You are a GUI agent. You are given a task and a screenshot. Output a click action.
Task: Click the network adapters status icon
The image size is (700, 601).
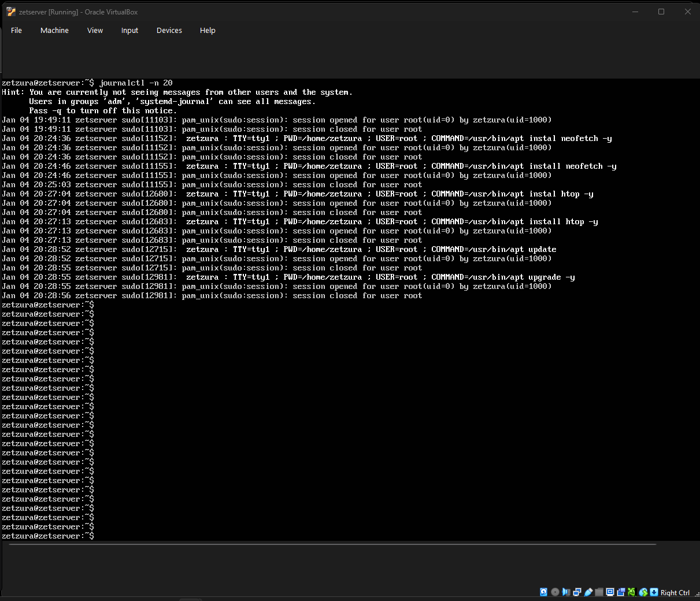pyautogui.click(x=577, y=592)
